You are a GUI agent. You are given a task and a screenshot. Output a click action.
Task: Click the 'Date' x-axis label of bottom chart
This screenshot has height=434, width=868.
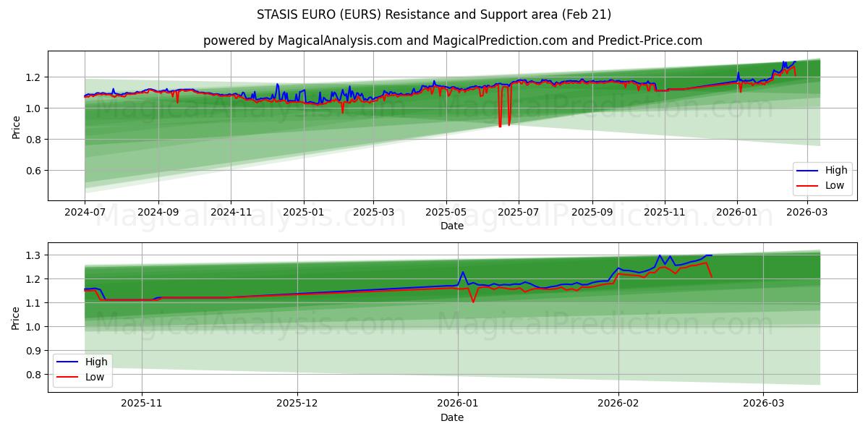pos(452,417)
